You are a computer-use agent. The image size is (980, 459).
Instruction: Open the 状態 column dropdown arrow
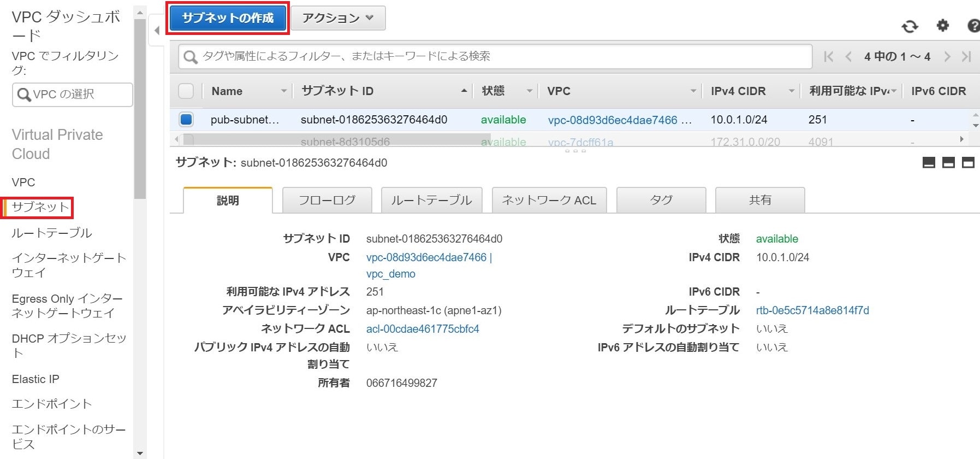pyautogui.click(x=529, y=91)
